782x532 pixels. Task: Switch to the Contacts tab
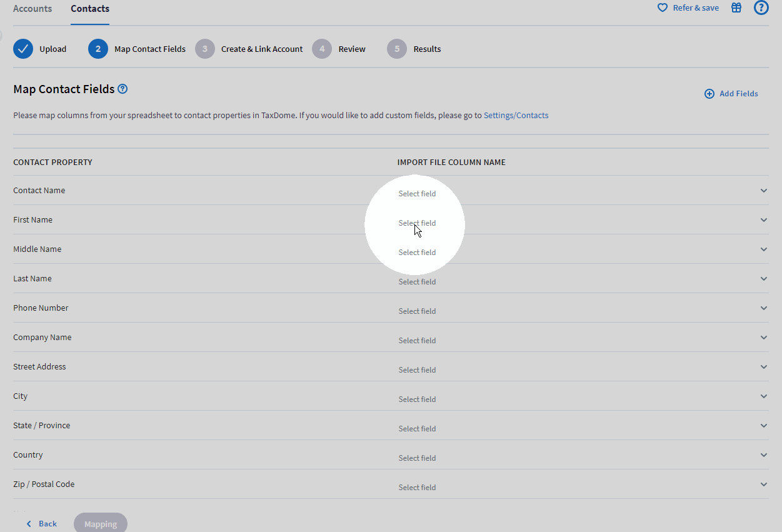tap(89, 8)
